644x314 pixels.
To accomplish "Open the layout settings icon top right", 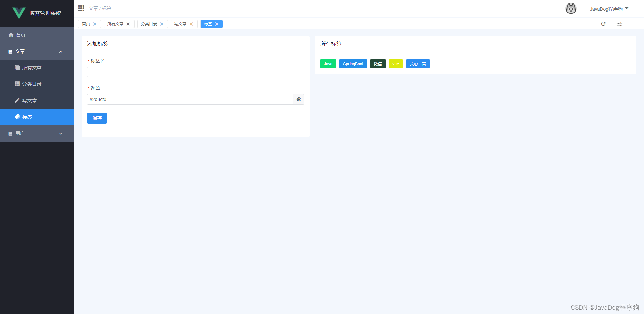I will tap(619, 24).
